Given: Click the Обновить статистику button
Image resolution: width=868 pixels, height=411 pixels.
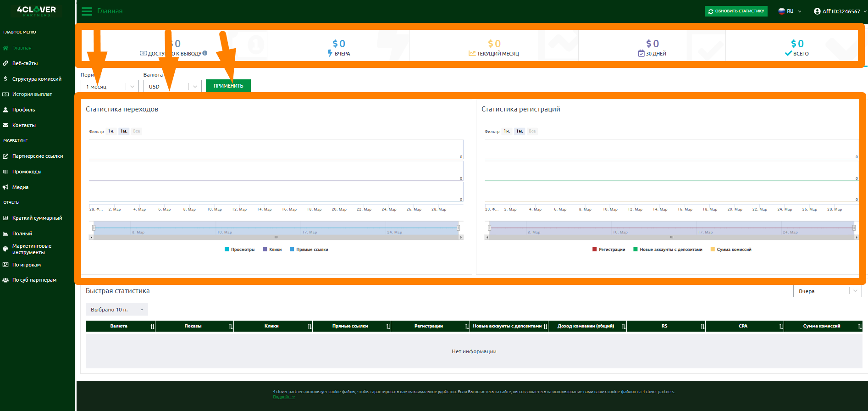Looking at the screenshot, I should coord(736,11).
